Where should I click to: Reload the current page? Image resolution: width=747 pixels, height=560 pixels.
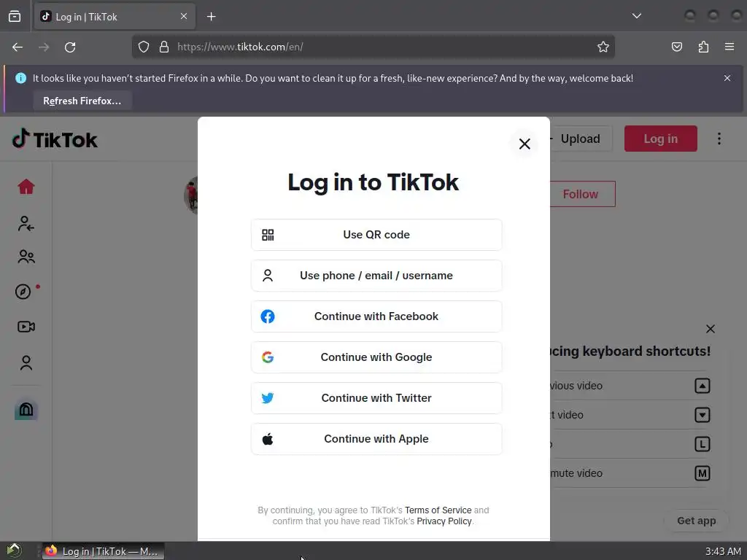(x=70, y=47)
